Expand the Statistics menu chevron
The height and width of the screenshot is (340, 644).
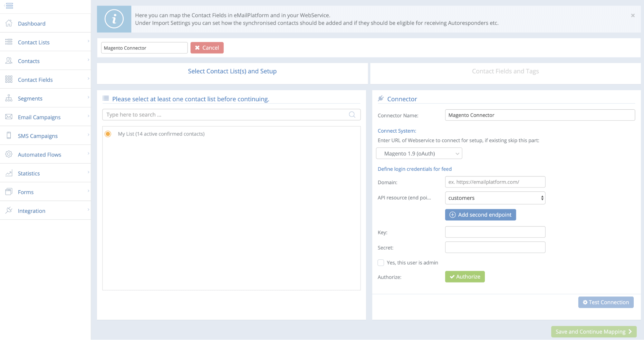[88, 172]
